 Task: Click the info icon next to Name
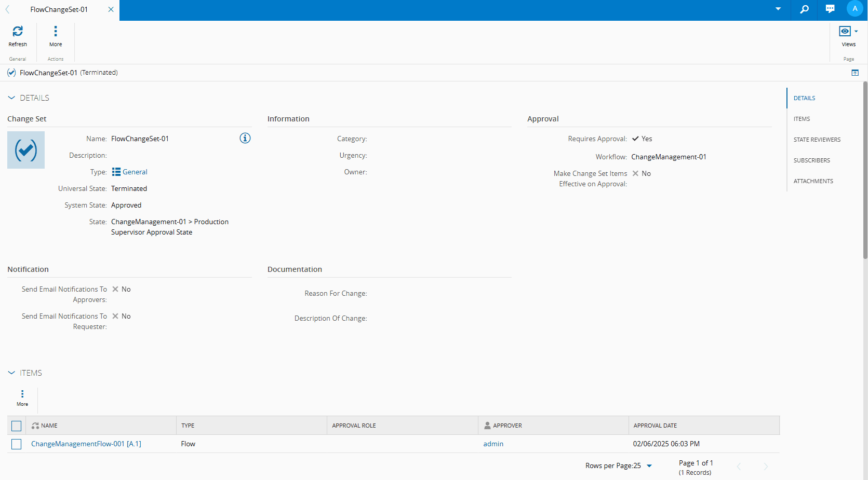pos(245,138)
